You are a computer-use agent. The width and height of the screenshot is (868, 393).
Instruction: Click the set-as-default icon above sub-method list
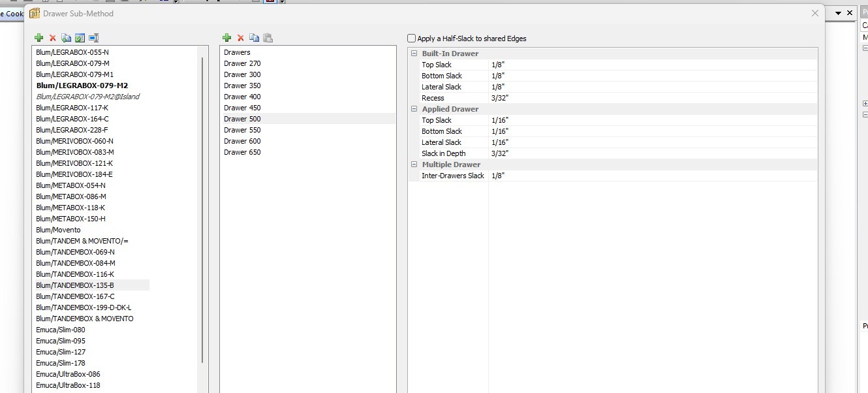tap(80, 38)
